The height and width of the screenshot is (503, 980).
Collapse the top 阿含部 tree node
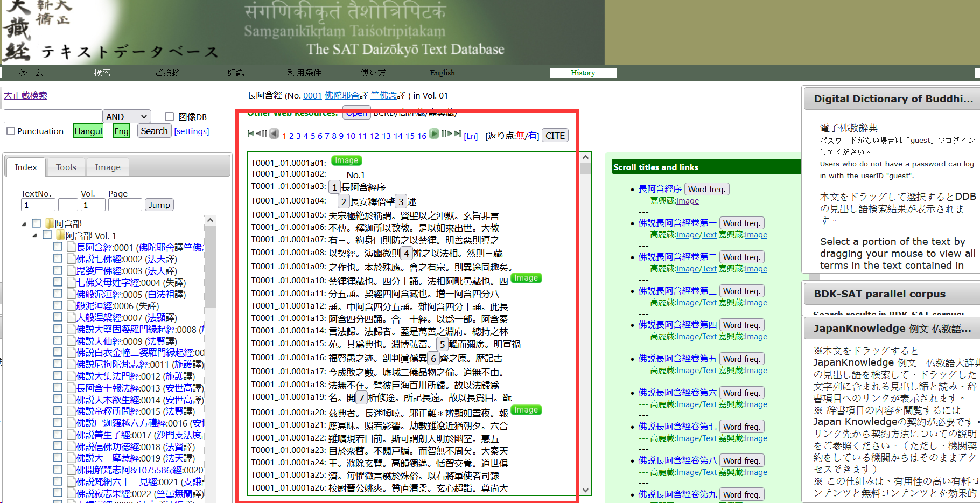pyautogui.click(x=24, y=224)
